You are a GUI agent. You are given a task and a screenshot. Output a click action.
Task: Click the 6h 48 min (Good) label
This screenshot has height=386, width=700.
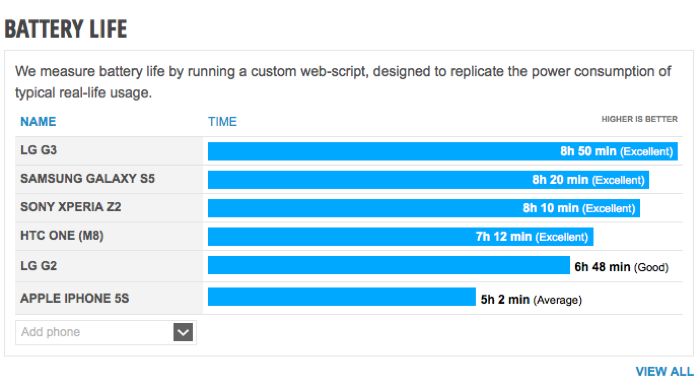coord(621,267)
